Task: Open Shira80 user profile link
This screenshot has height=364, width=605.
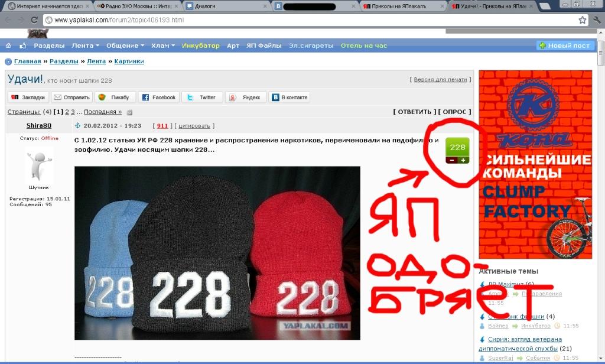Action: click(38, 125)
